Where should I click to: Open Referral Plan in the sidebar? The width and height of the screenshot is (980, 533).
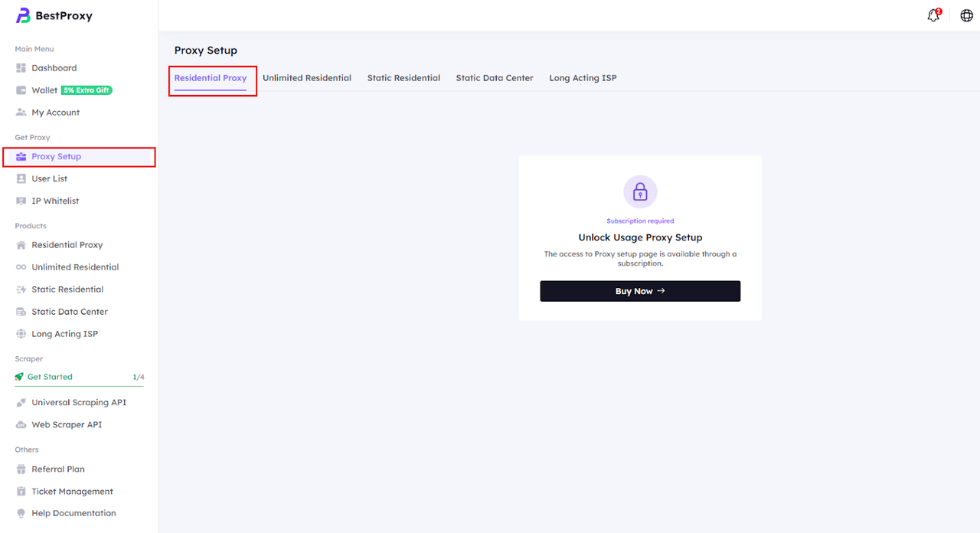[x=58, y=469]
